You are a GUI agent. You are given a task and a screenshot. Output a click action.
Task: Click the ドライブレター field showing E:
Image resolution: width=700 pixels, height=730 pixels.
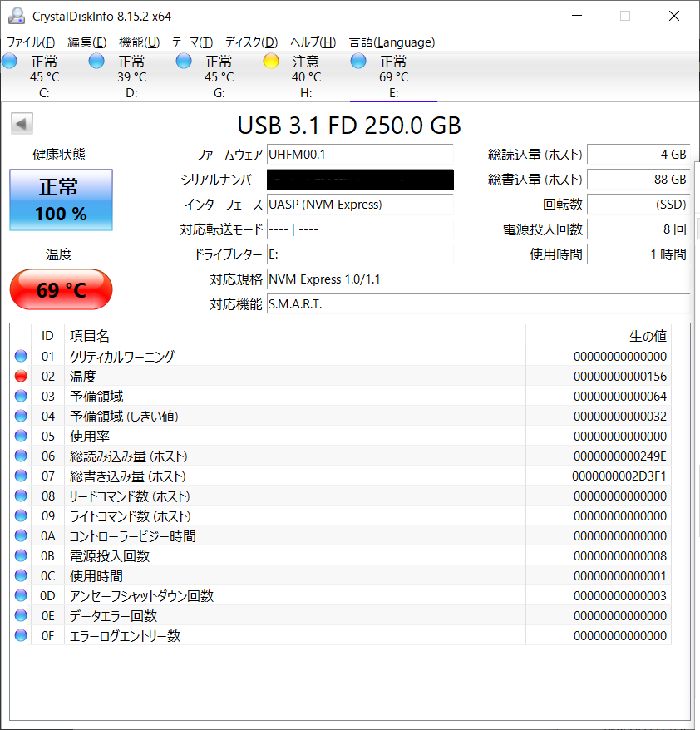coord(360,254)
